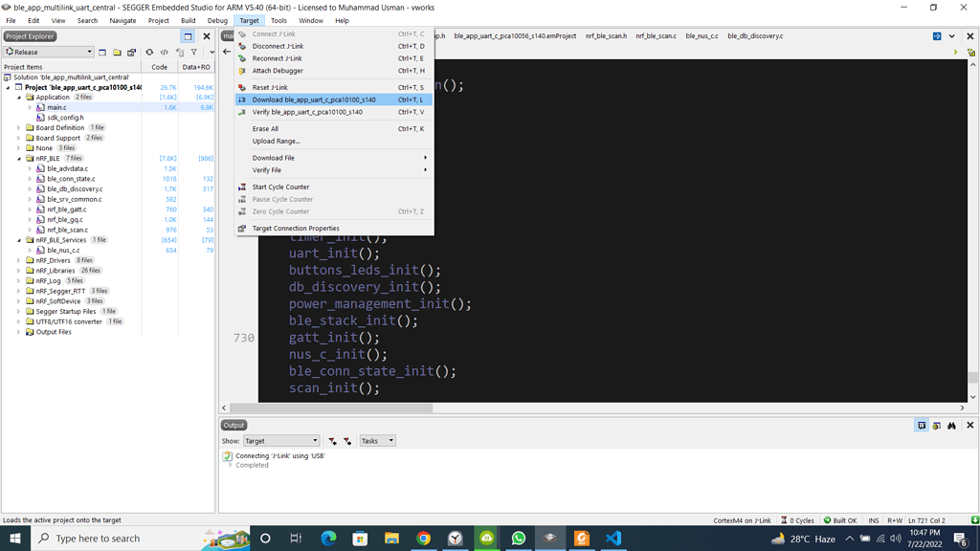The width and height of the screenshot is (980, 551).
Task: Open Visual Studio Code from the taskbar
Action: pyautogui.click(x=613, y=539)
